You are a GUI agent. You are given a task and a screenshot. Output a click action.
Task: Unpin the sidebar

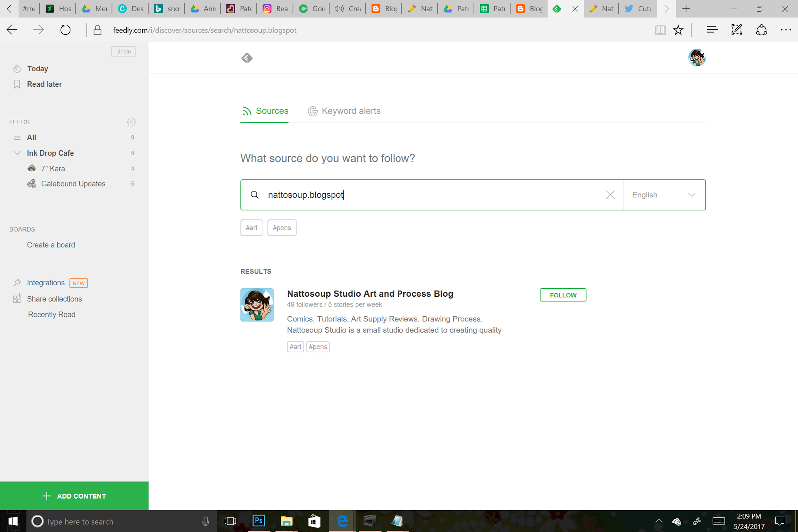click(x=124, y=52)
